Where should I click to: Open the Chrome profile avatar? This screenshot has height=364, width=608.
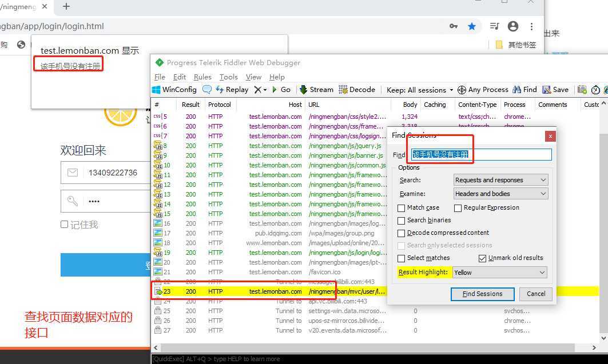(x=513, y=26)
